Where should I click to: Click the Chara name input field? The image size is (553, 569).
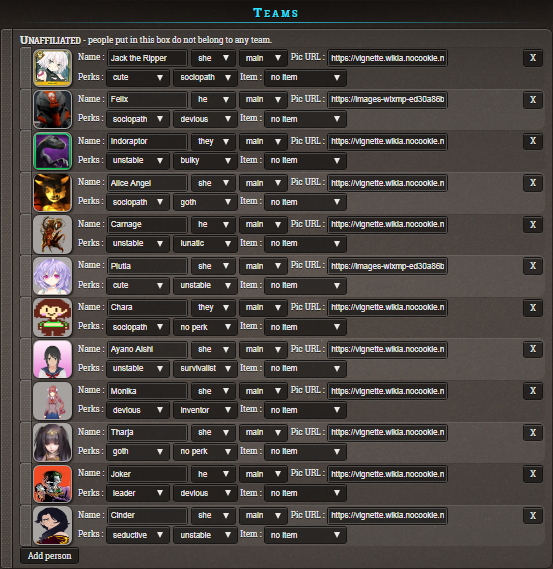(147, 308)
